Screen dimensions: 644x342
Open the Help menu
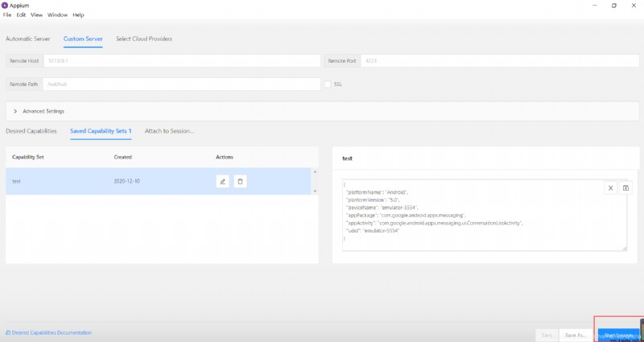coord(78,14)
